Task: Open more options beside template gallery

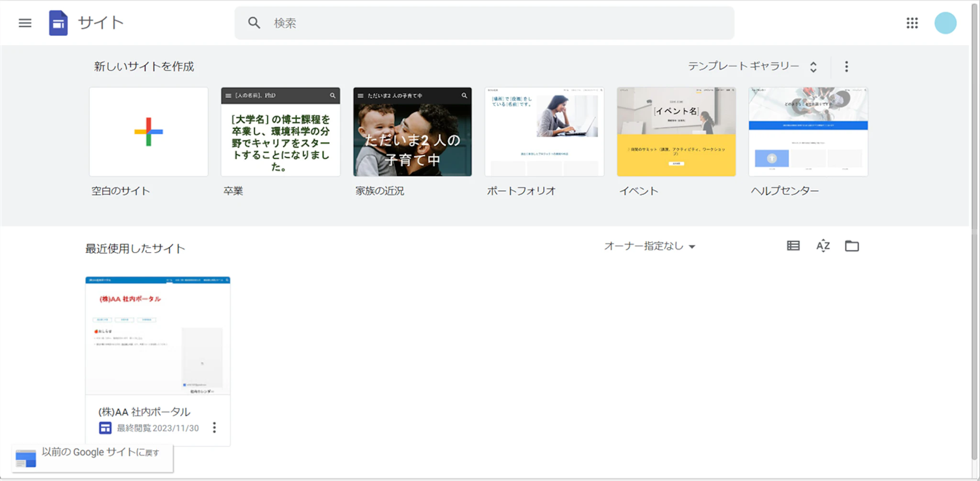Action: pos(846,66)
